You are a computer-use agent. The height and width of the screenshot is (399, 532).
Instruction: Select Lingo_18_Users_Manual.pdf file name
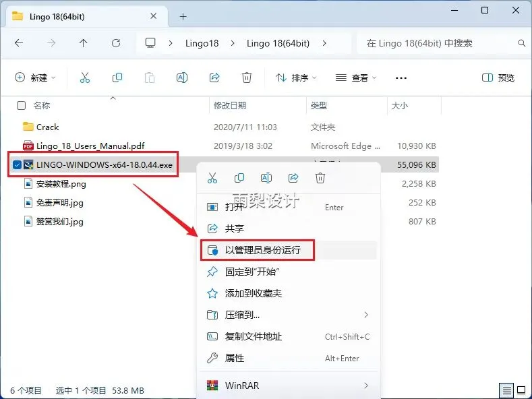[x=90, y=146]
